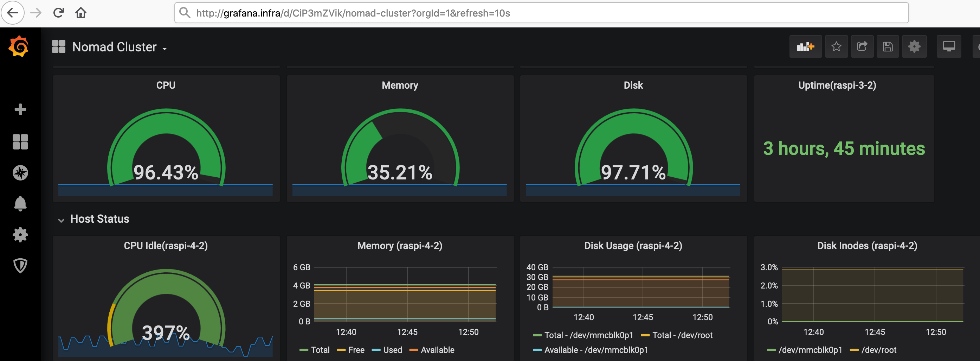Viewport: 980px width, 361px height.
Task: Click the Disk Inodes (raspi-4-2) graph area
Action: click(873, 294)
